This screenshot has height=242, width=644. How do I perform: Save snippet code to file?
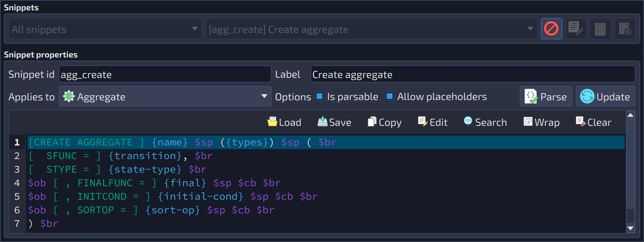coord(334,122)
